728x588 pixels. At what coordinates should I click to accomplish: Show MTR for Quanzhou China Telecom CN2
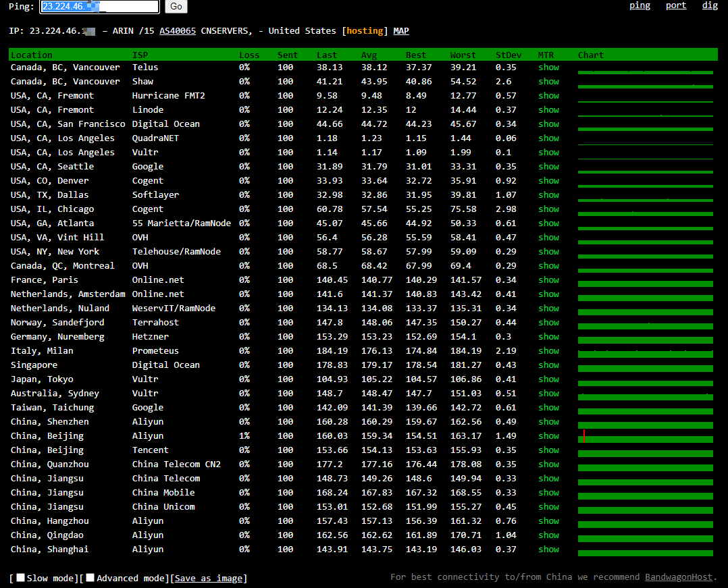tap(548, 464)
